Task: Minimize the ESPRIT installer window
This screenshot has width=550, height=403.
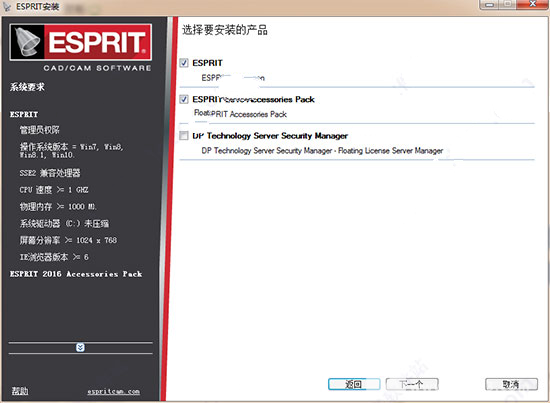Action: point(490,5)
